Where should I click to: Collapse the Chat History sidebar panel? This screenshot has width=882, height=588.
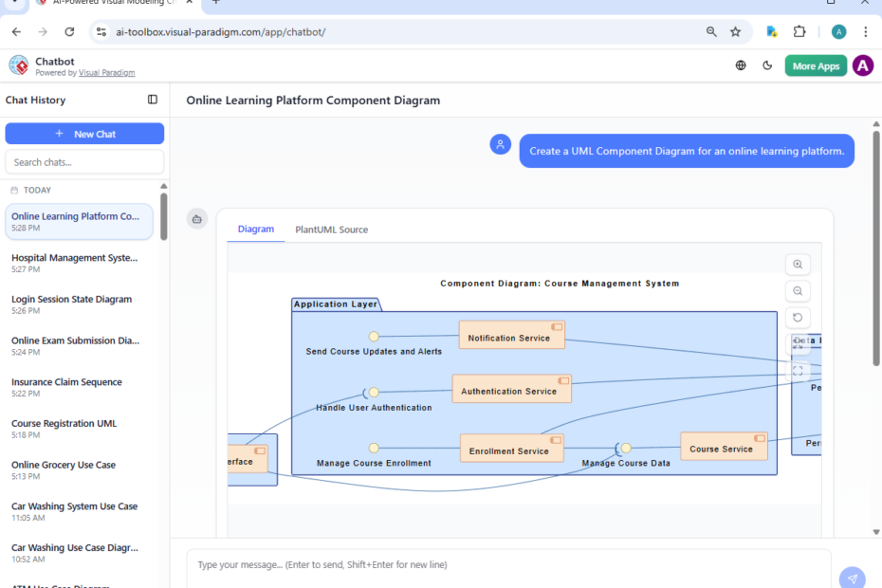click(x=153, y=100)
